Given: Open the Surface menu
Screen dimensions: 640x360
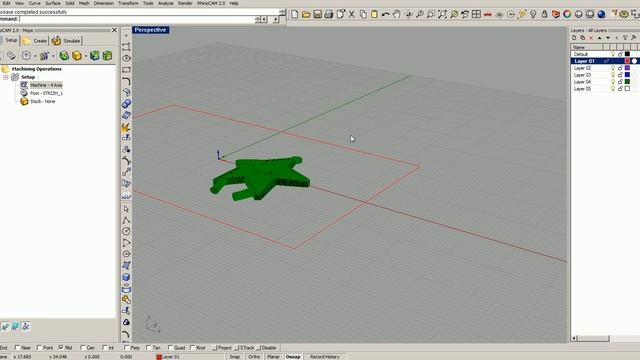Looking at the screenshot, I should click(x=53, y=3).
